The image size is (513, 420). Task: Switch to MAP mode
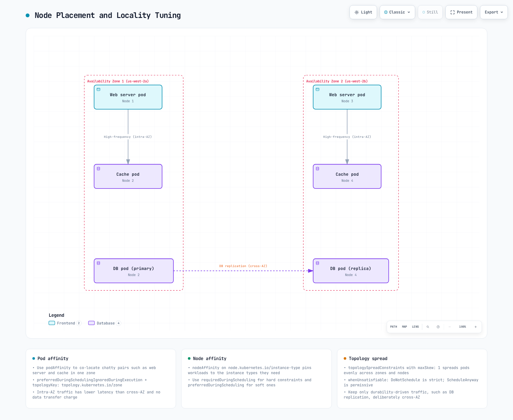pyautogui.click(x=405, y=327)
